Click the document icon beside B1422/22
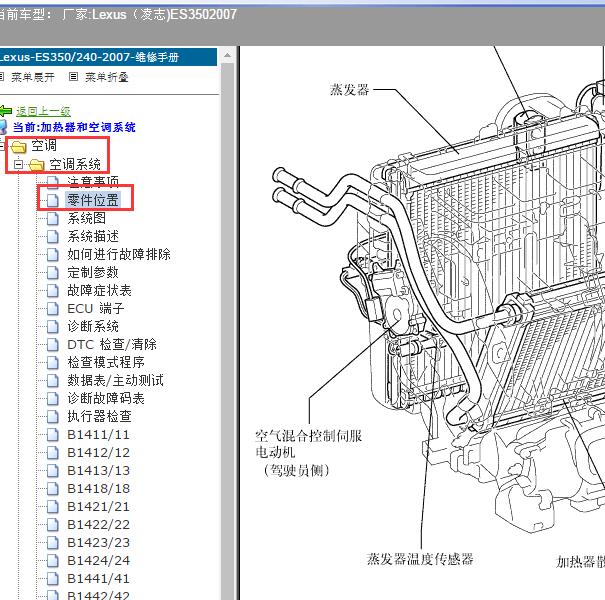This screenshot has height=600, width=605. (x=52, y=525)
